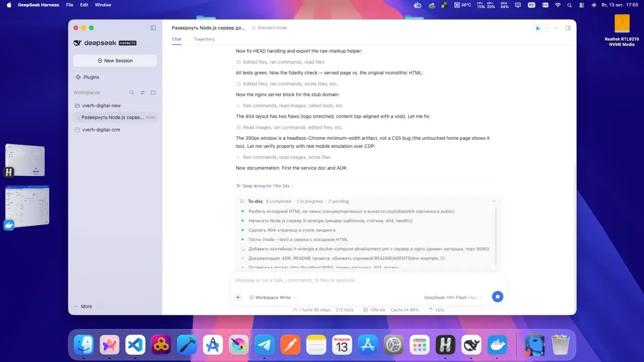Click the in-progress todo 'Добавить контейнер it-sinergia'
The width and height of the screenshot is (644, 362).
pyautogui.click(x=369, y=249)
